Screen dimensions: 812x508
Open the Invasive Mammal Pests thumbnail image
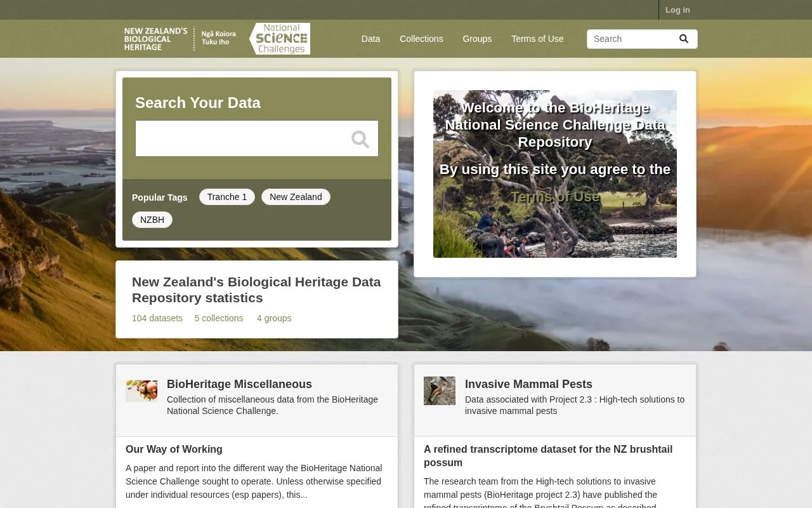[440, 391]
